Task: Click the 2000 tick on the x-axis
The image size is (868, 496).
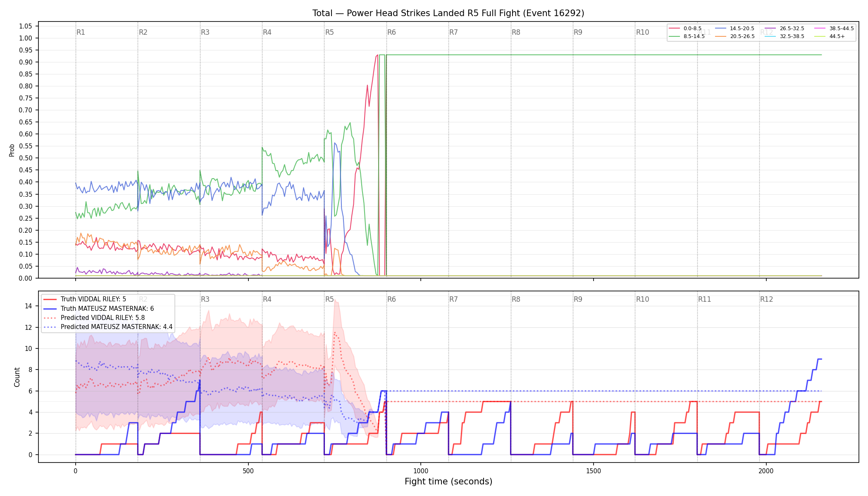Action: (x=766, y=471)
